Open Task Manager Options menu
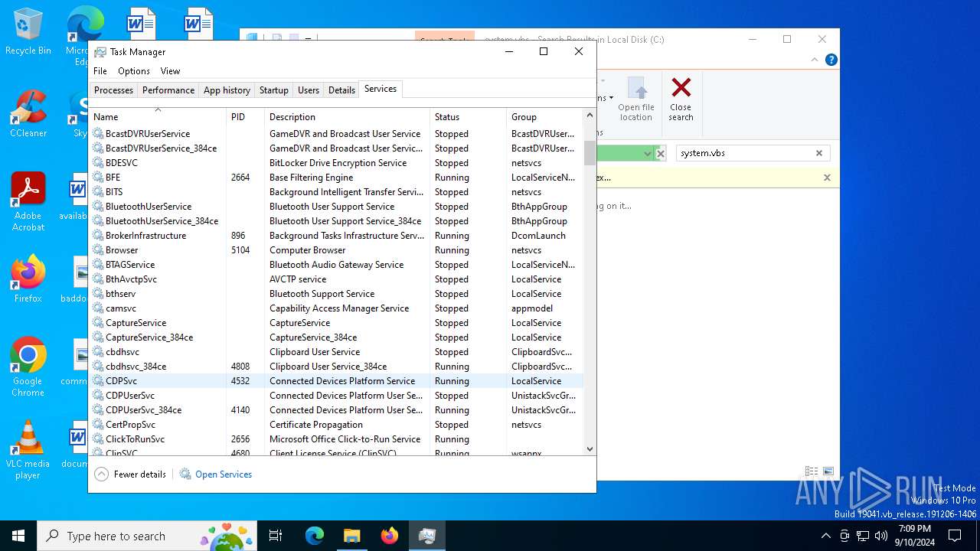This screenshot has width=980, height=551. [x=134, y=71]
